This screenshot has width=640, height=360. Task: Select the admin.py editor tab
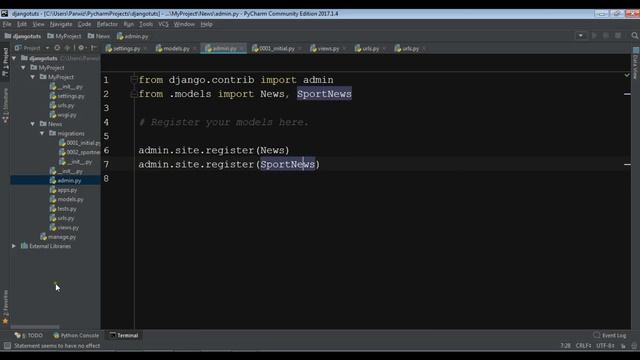224,49
